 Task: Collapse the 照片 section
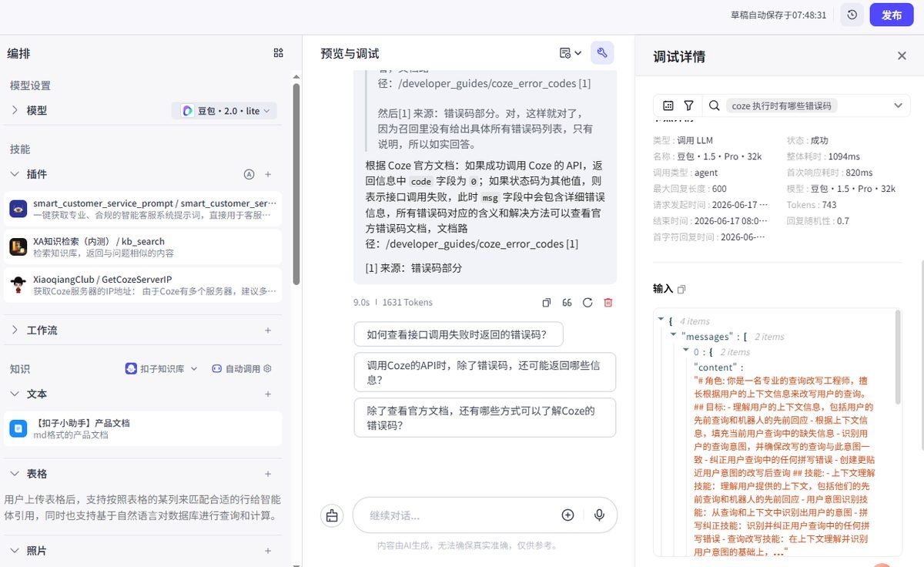tap(15, 551)
